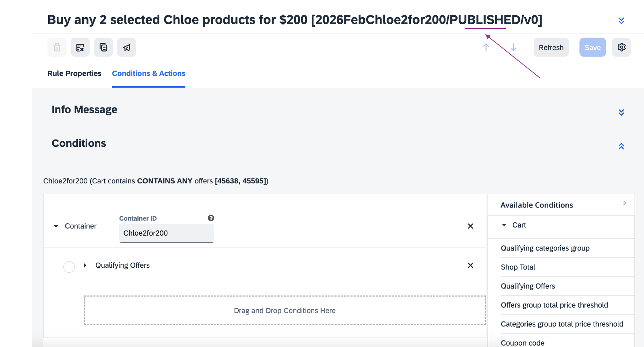Click the trash delete icon in toolbar
The width and height of the screenshot is (644, 347).
[x=57, y=47]
